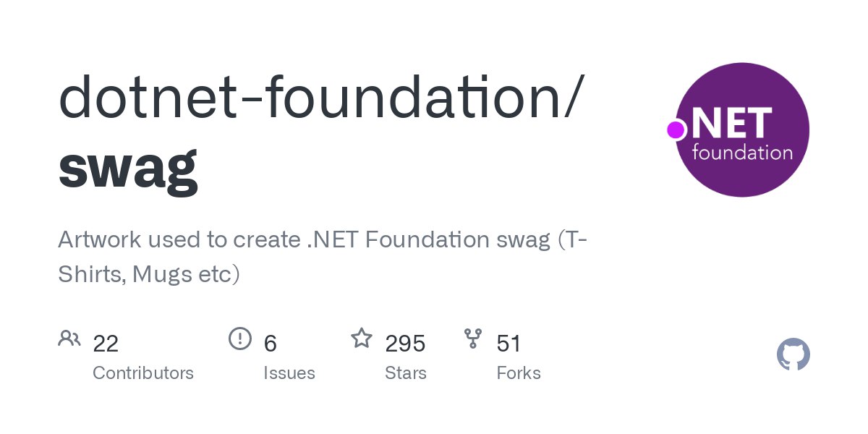The image size is (868, 434).
Task: Open the Issues label
Action: tap(289, 373)
